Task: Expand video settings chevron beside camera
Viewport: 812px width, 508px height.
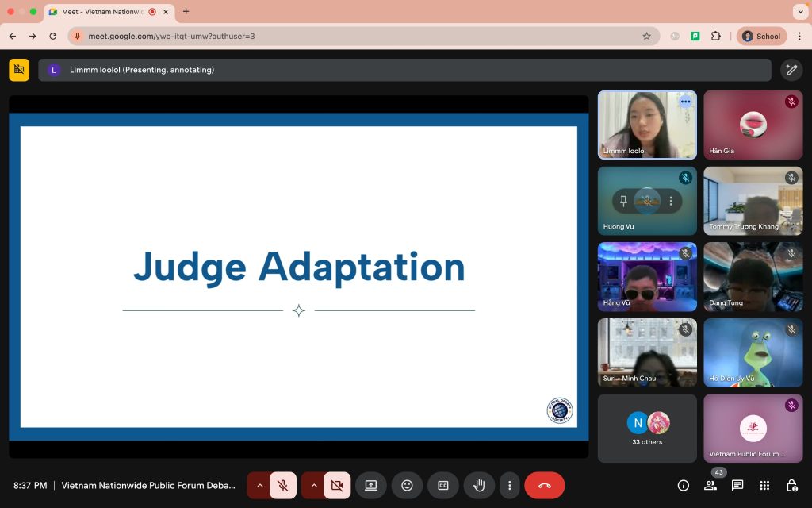Action: (313, 486)
